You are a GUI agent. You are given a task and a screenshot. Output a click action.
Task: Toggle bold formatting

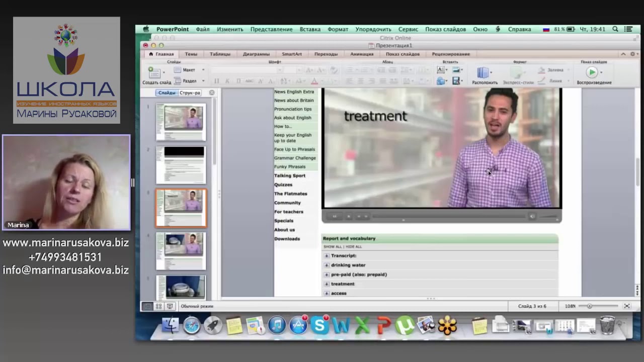(x=217, y=81)
